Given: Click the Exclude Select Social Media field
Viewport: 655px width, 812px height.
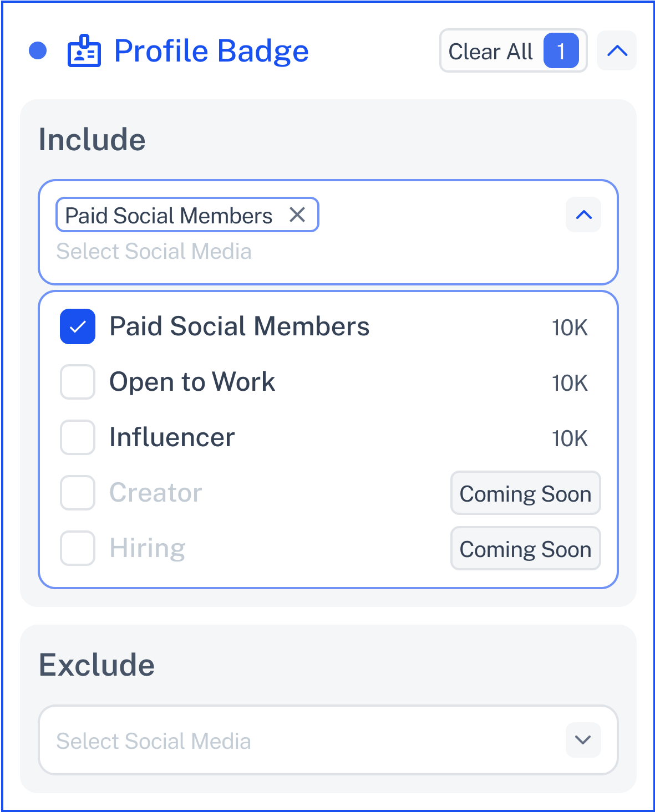Looking at the screenshot, I should click(328, 739).
